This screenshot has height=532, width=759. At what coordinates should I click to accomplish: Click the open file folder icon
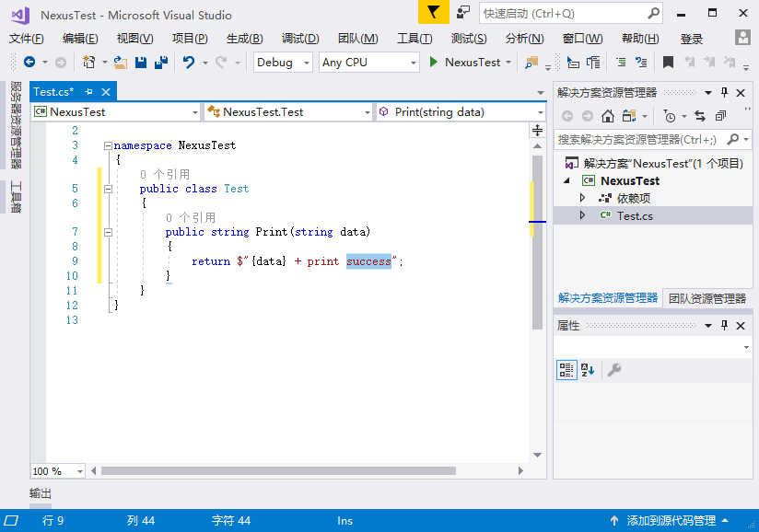[x=121, y=62]
